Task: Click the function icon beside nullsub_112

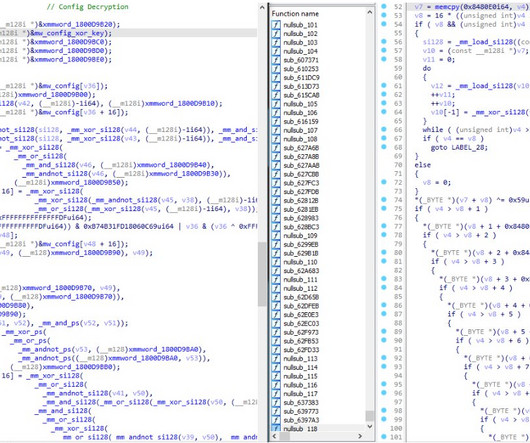Action: tap(276, 289)
